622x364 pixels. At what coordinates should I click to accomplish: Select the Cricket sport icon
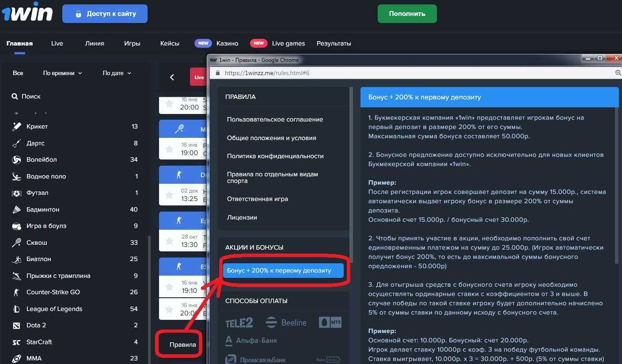coord(16,126)
